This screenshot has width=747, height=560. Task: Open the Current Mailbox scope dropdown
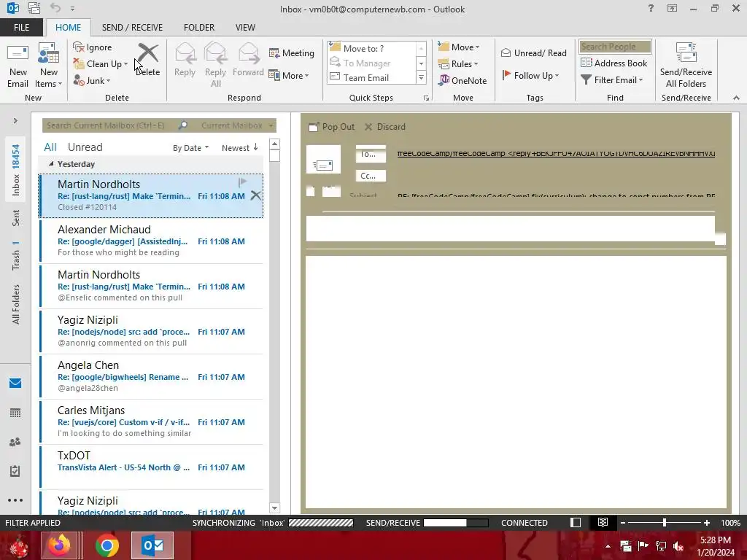coord(237,125)
